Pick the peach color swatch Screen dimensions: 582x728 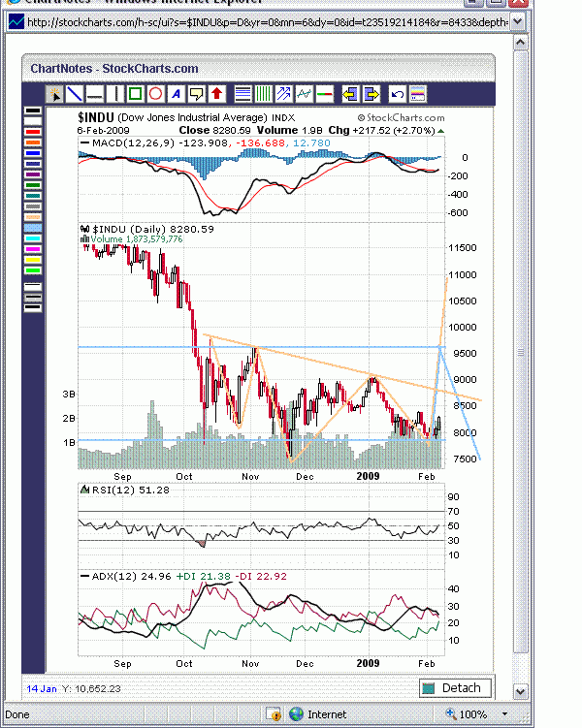coord(33,217)
